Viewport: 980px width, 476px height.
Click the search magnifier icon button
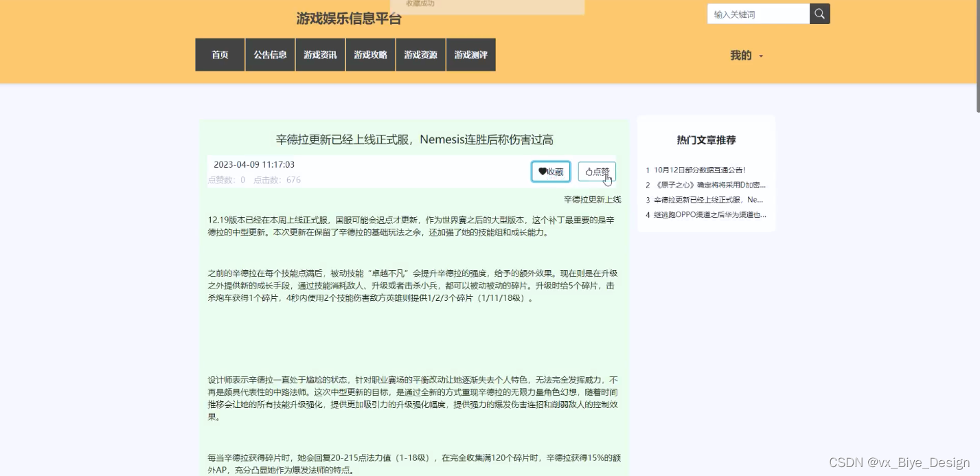(x=820, y=14)
